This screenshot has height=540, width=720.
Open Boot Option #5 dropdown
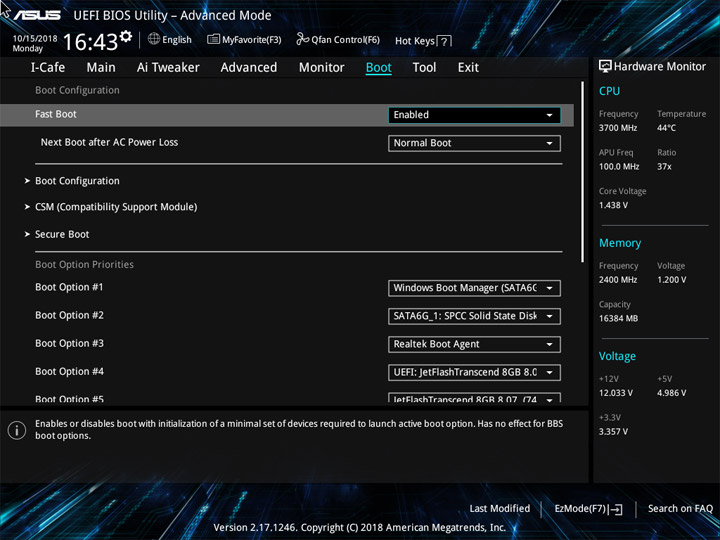pos(474,398)
